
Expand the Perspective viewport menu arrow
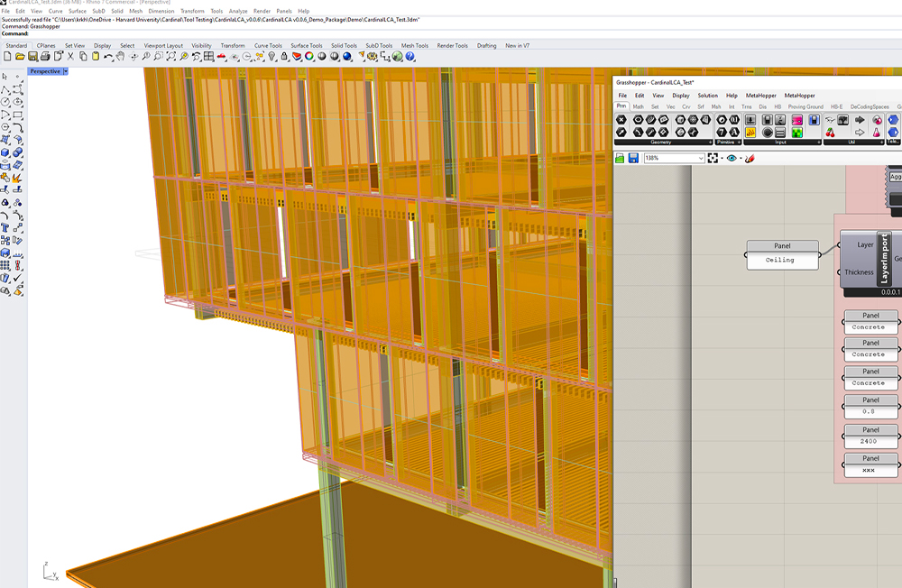click(66, 71)
